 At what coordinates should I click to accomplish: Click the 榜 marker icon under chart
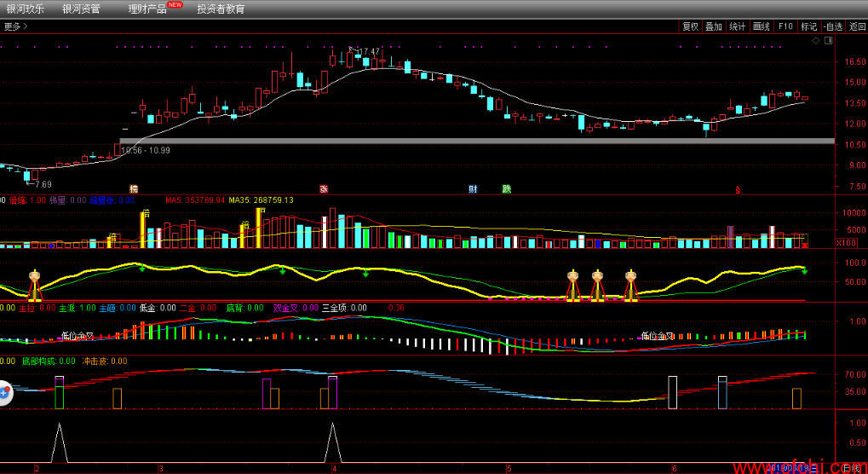coord(134,188)
